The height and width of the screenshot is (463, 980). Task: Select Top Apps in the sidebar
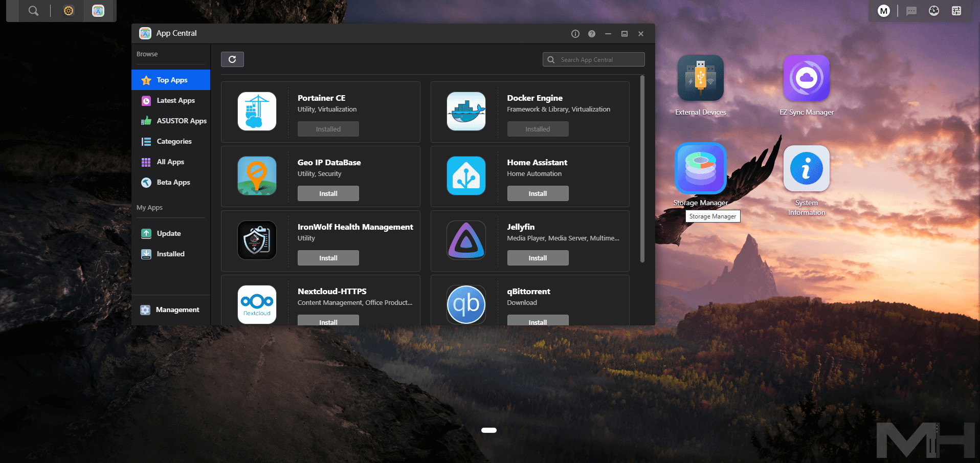click(x=171, y=80)
